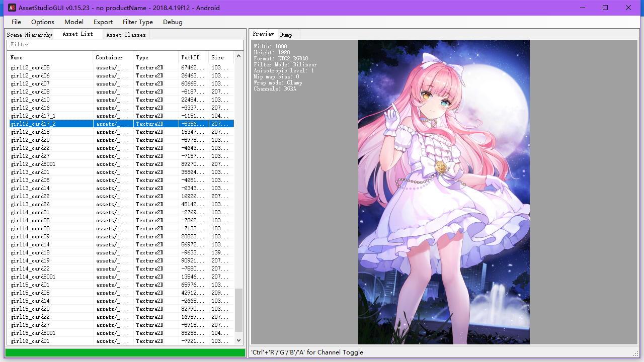Select the girl15_card8001 asset row
This screenshot has width=644, height=362.
pyautogui.click(x=121, y=333)
